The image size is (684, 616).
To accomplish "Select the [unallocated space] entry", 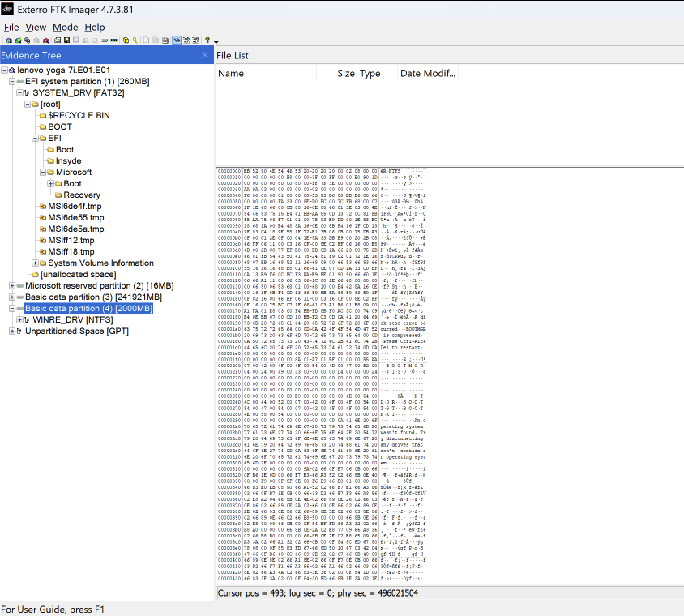I will pyautogui.click(x=78, y=274).
